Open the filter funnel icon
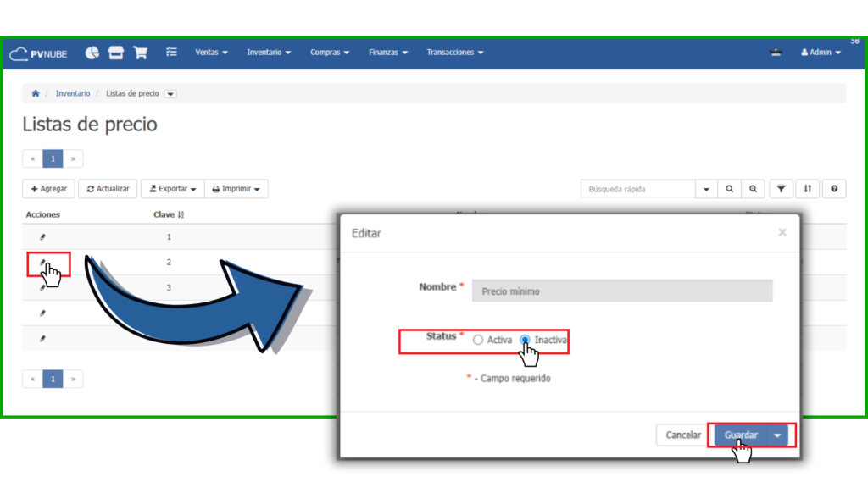This screenshot has width=868, height=488. (x=781, y=189)
